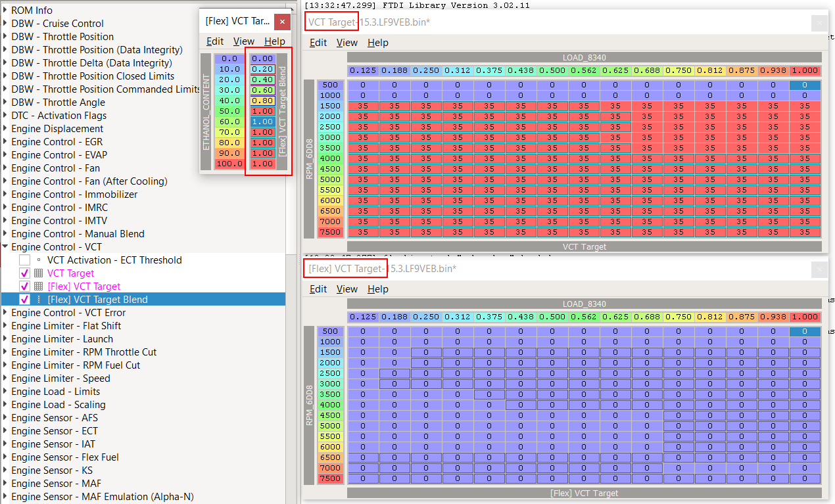Open Help menu in the Blend table window
The image size is (835, 504).
[x=275, y=41]
